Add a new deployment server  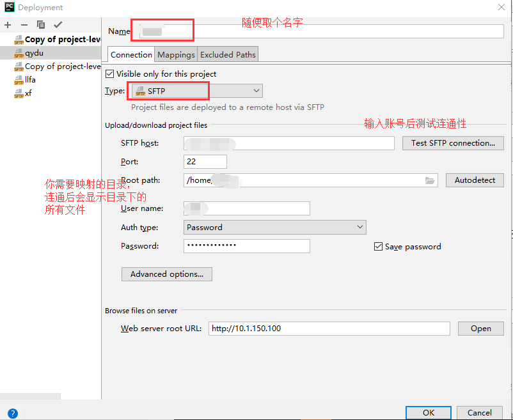tap(8, 25)
